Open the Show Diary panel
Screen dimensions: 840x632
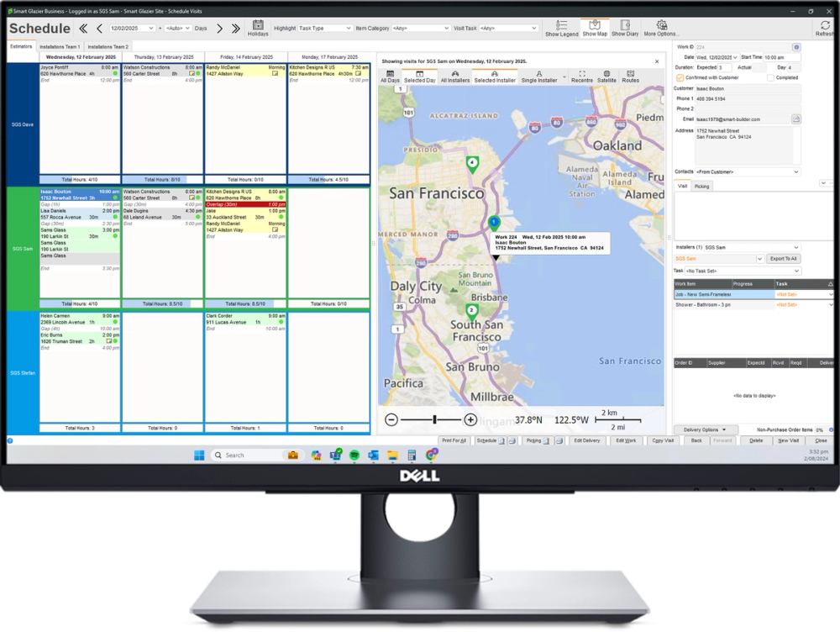coord(625,28)
